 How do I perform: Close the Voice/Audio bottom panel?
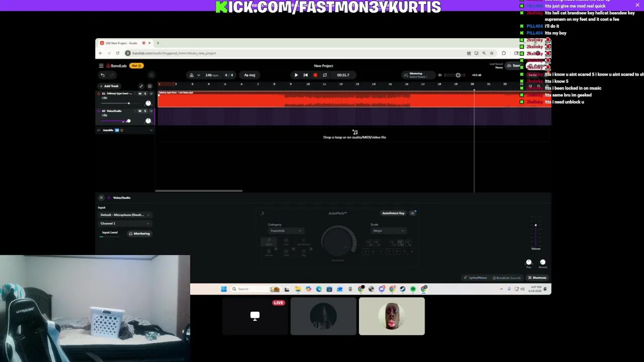tap(101, 198)
